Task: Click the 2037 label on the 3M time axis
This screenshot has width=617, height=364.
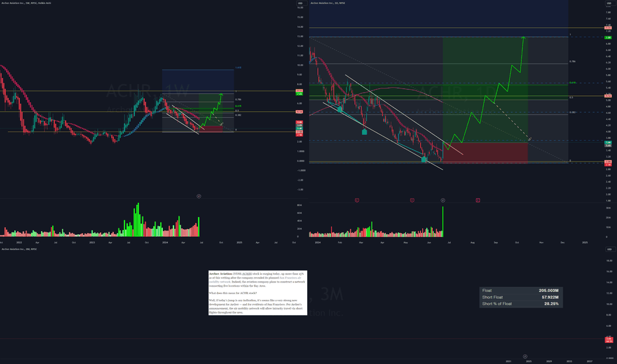Action: (x=589, y=361)
